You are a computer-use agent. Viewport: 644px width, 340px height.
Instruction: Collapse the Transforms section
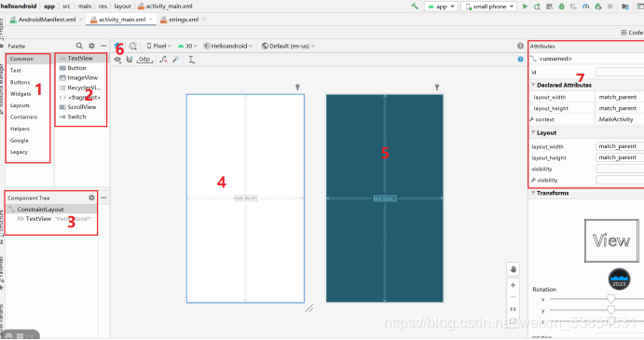coord(533,193)
